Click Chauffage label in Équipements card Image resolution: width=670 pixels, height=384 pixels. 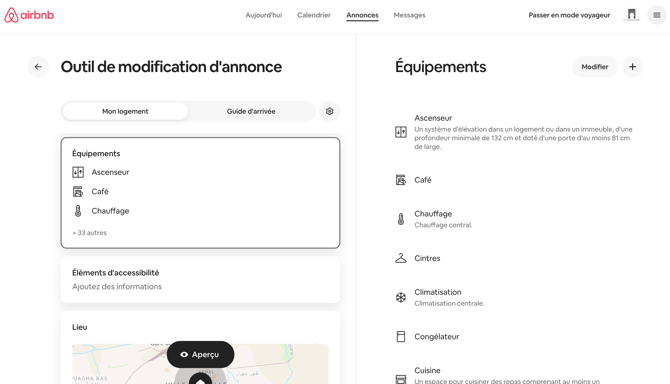110,211
